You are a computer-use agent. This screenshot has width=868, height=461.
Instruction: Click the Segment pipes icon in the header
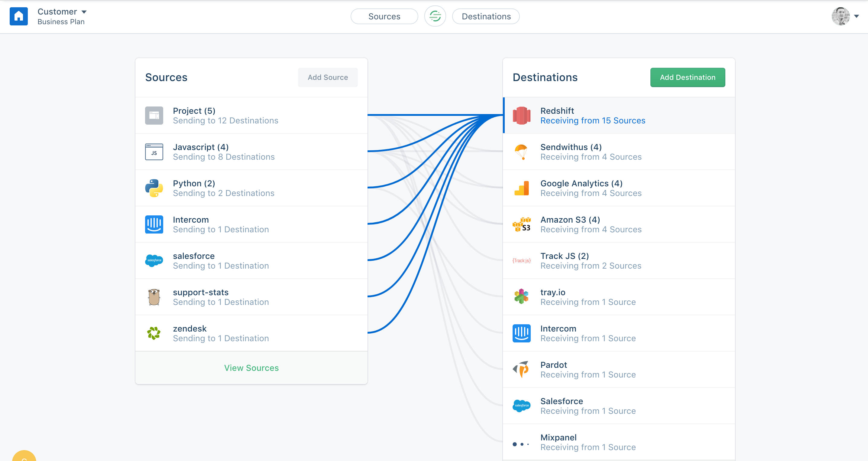pos(435,16)
